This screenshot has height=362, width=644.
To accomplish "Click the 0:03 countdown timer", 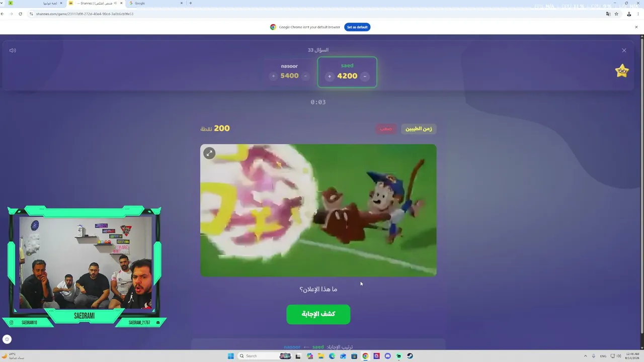I will [x=318, y=102].
